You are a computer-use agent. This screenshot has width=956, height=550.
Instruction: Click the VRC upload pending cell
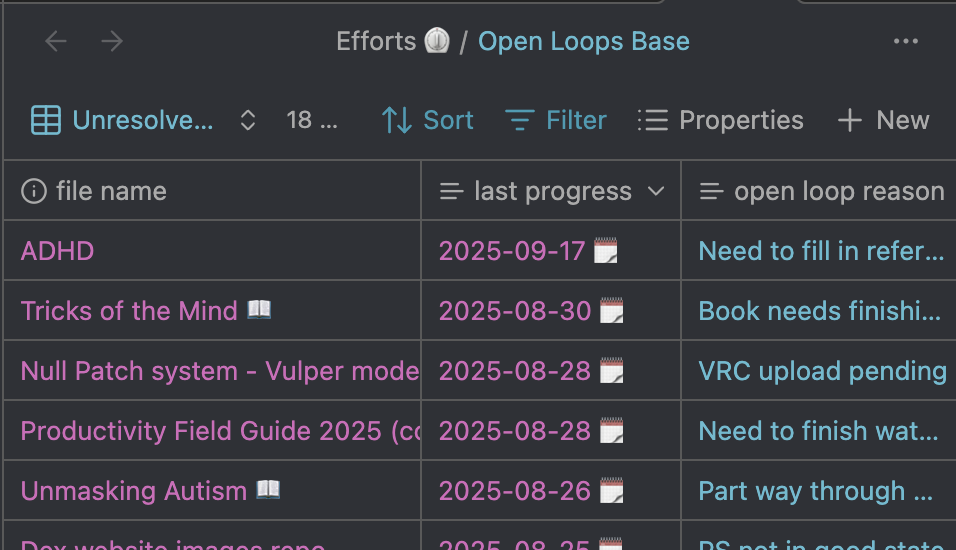pos(822,371)
